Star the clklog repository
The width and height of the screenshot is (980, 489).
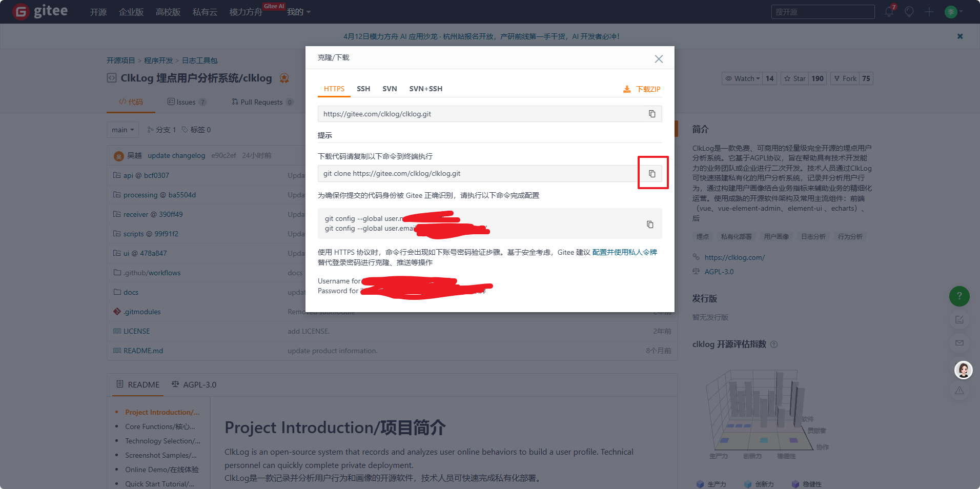794,78
